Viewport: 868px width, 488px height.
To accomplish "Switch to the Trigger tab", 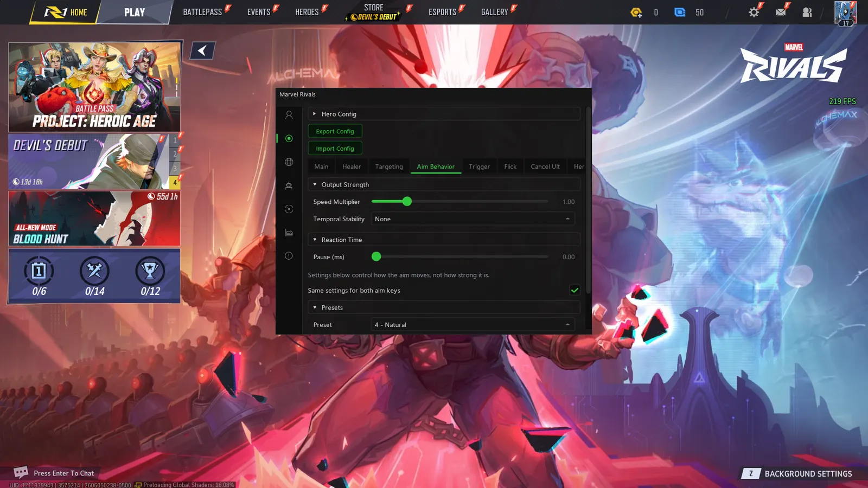I will point(479,166).
